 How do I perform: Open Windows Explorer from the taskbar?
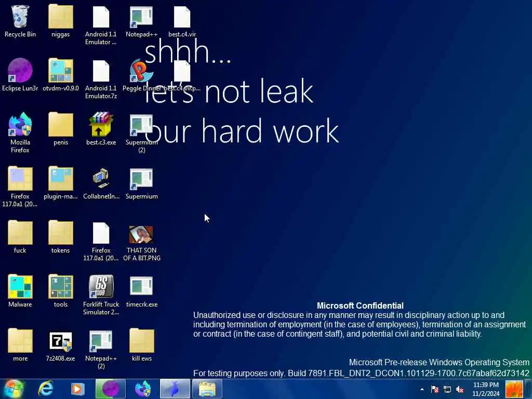coord(207,389)
